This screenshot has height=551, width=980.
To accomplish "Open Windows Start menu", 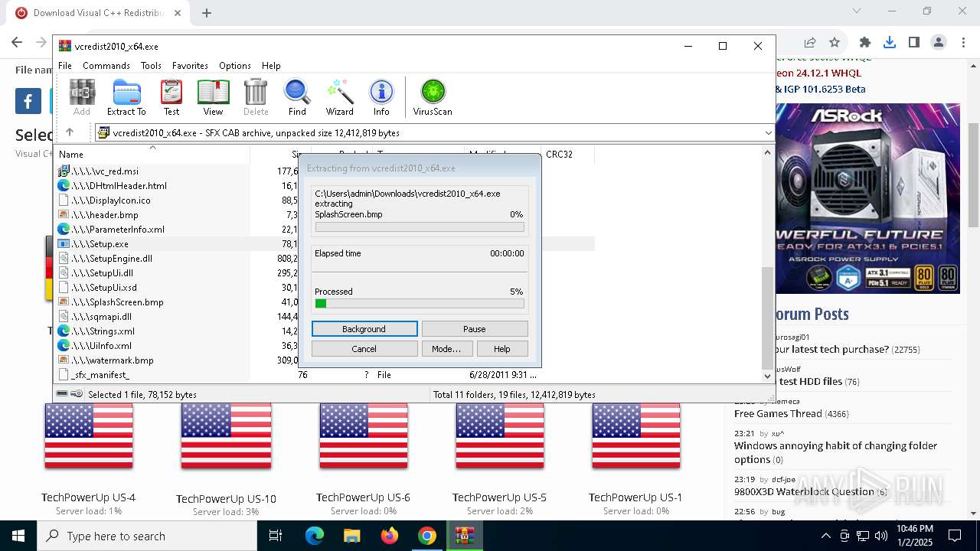I will coord(18,536).
